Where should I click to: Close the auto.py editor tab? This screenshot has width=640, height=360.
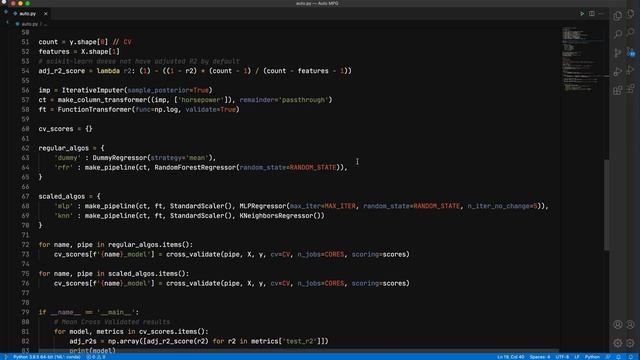tap(46, 14)
